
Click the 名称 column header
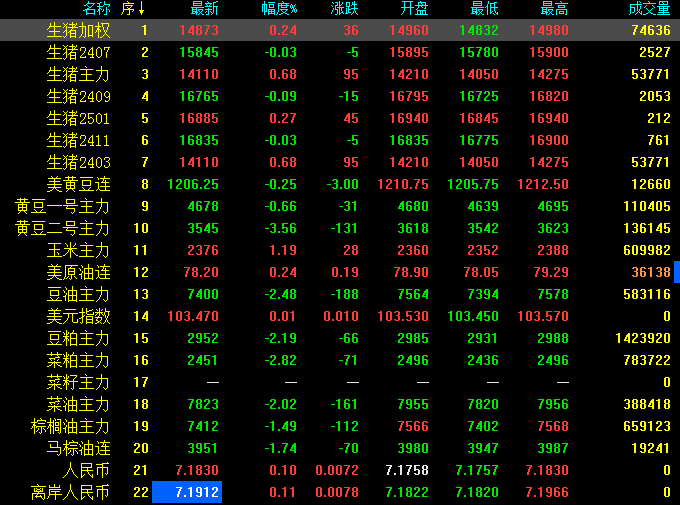pos(96,8)
